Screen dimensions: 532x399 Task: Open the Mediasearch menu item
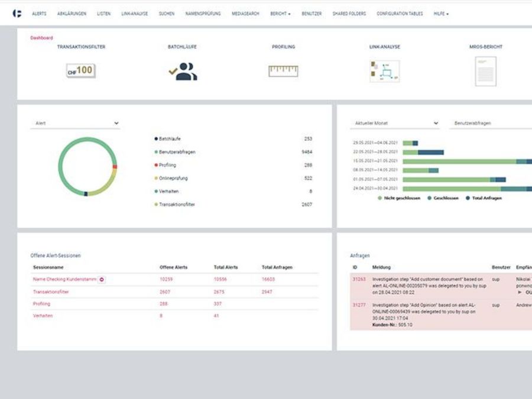coord(245,14)
